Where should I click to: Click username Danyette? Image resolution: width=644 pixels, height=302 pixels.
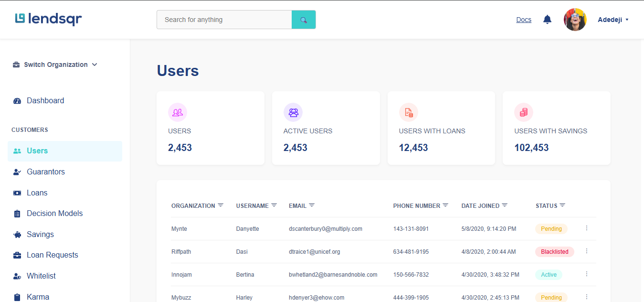click(x=247, y=229)
